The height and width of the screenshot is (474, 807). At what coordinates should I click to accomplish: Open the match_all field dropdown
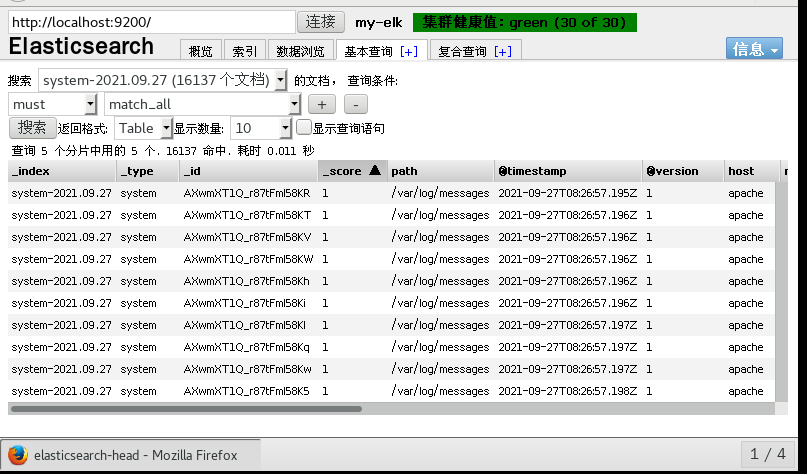[202, 104]
